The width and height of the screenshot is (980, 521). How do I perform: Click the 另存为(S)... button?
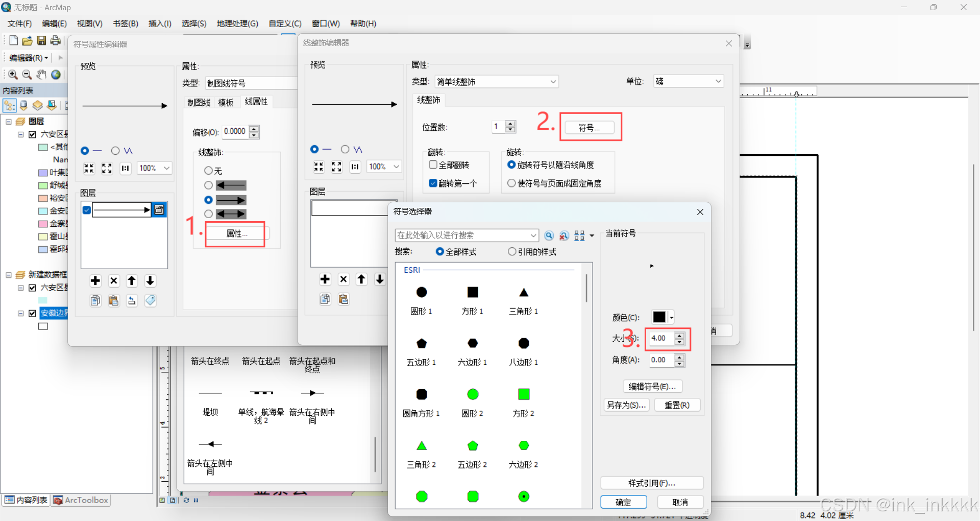click(626, 405)
